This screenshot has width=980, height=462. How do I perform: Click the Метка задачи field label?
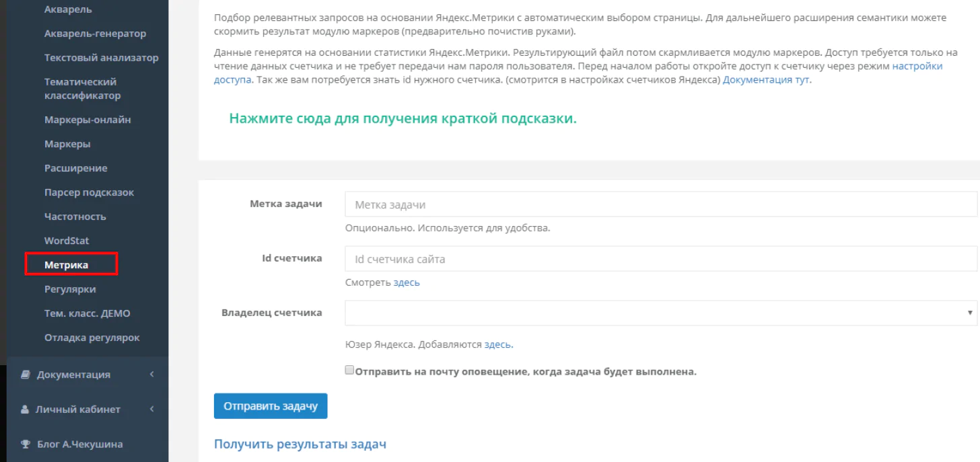click(286, 204)
